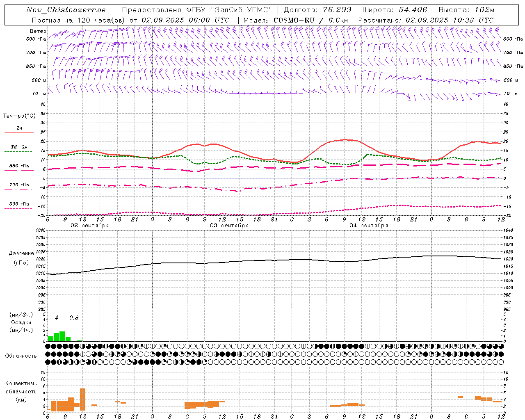Viewport: 525px width, 420px height.
Task: Click the 'Ветер' wind panel label
Action: coord(38,31)
